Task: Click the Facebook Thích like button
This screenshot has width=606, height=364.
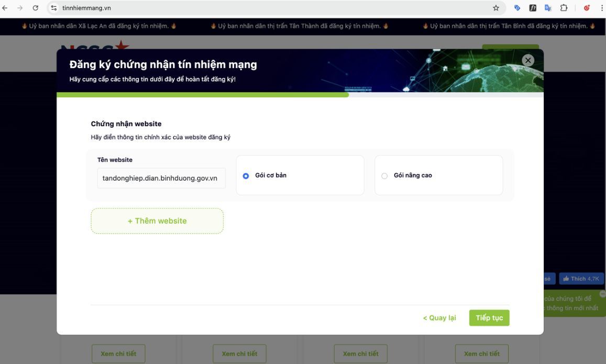Action: (x=581, y=279)
